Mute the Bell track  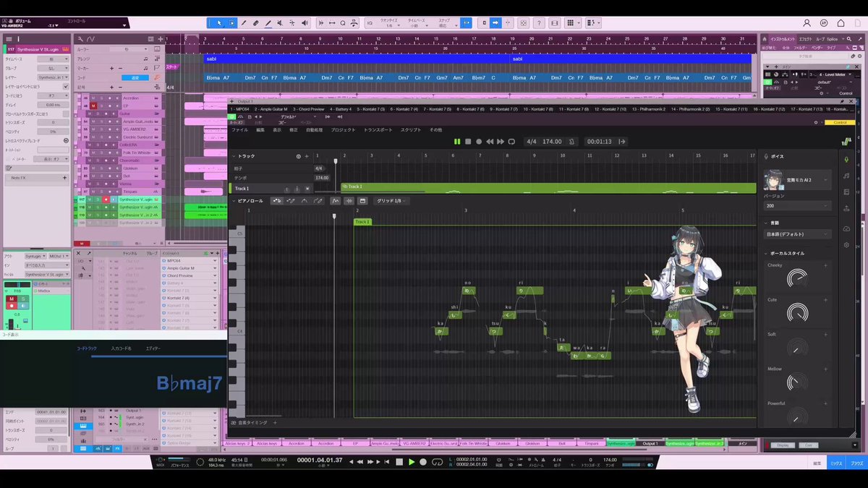[x=93, y=176]
